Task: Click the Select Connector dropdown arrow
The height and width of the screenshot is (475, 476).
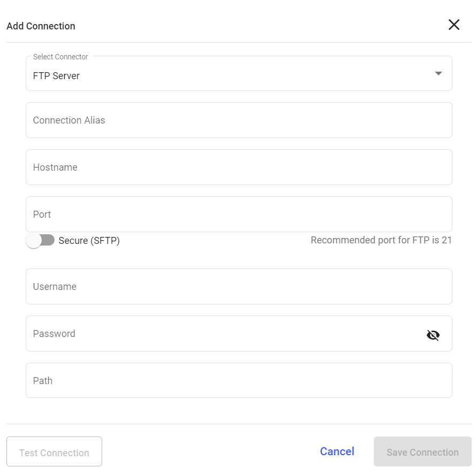Action: click(x=438, y=73)
